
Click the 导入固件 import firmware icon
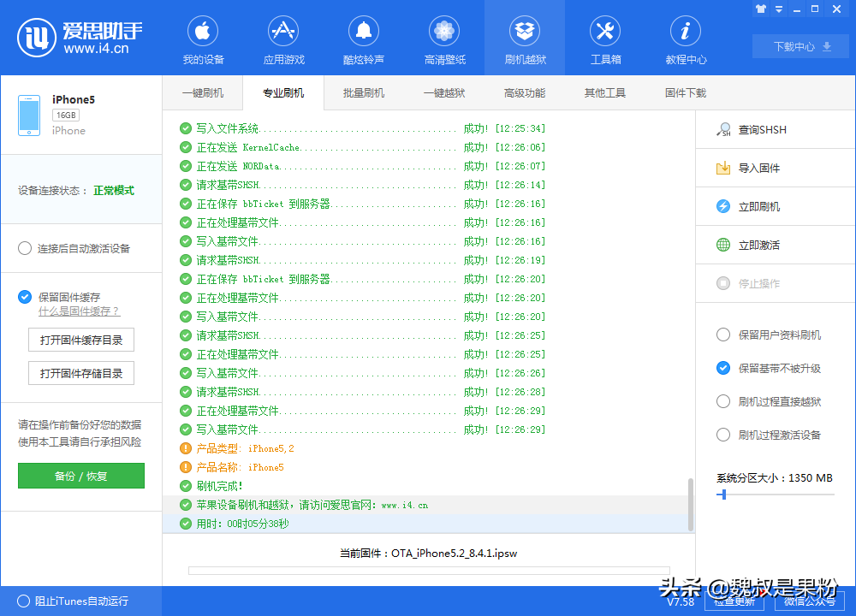point(723,168)
